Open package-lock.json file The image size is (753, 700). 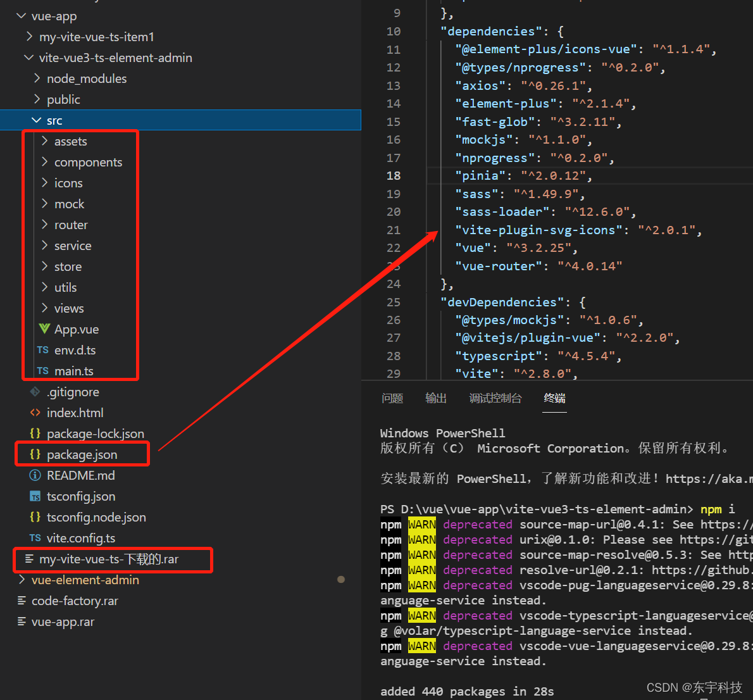[96, 434]
